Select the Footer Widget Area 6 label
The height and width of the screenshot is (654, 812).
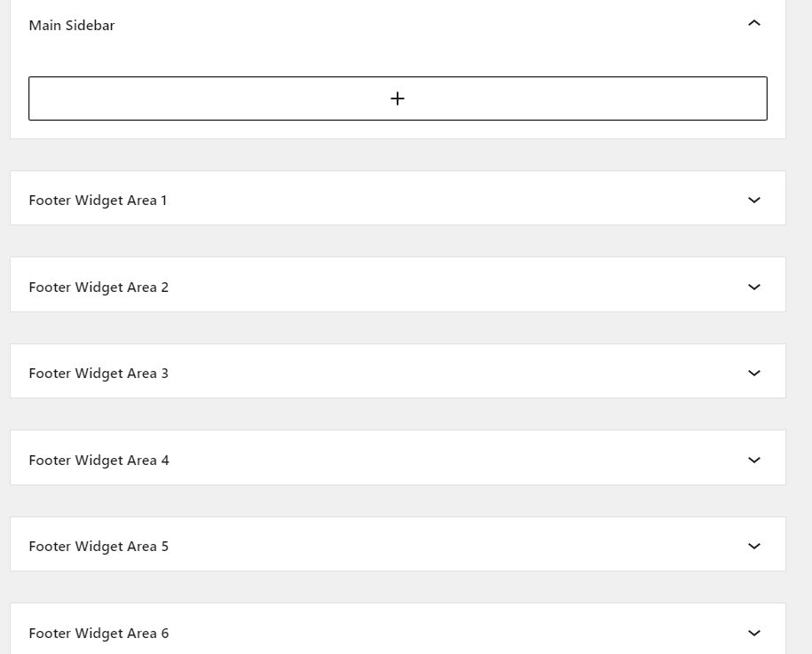(x=99, y=634)
